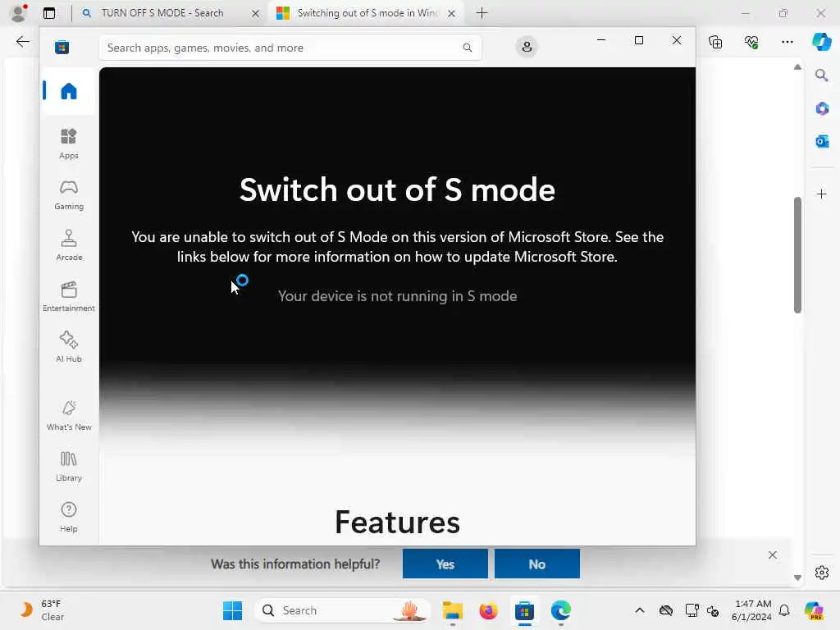Viewport: 840px width, 630px height.
Task: Open File Explorer from taskbar
Action: [x=452, y=610]
